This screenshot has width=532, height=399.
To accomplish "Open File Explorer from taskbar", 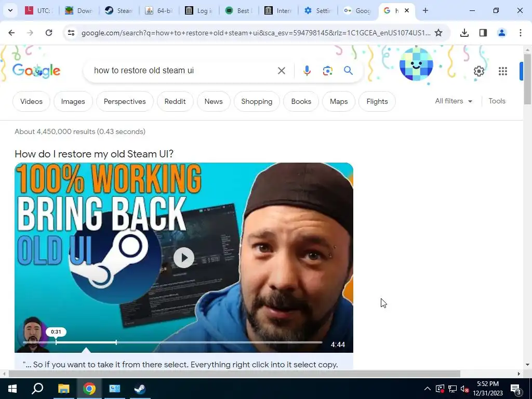I will (x=63, y=389).
